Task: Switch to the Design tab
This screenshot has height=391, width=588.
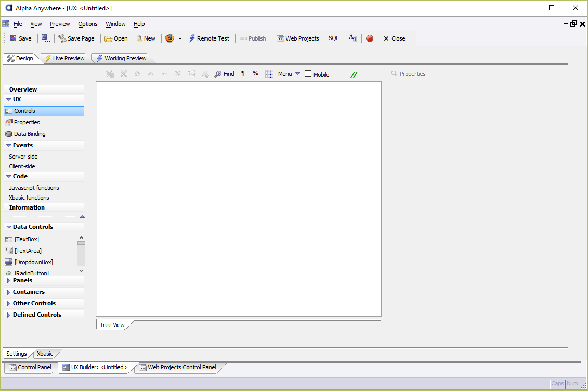Action: (x=20, y=58)
